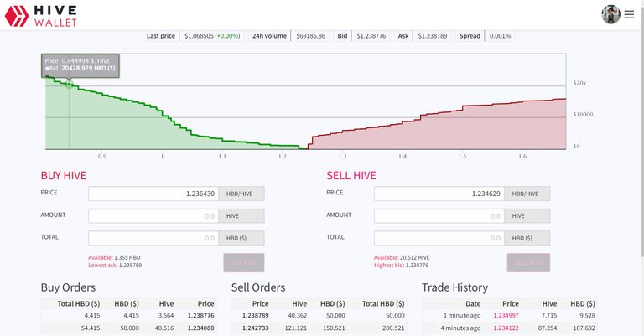Screen dimensions: 644x336
Task: Click the Ask value $1.238789
Action: [x=433, y=36]
